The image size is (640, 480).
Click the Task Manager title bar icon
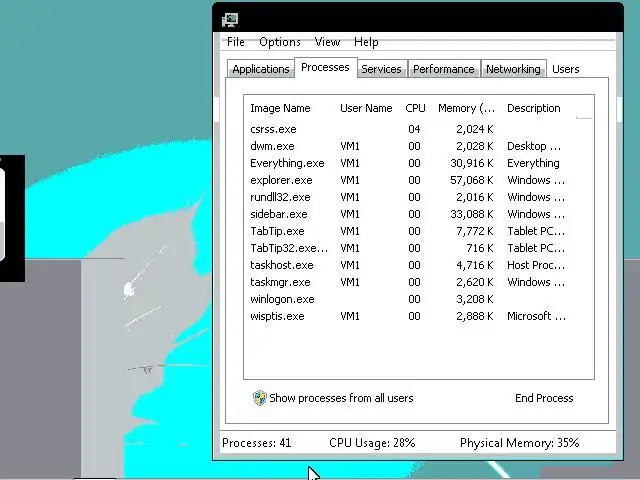click(x=230, y=20)
